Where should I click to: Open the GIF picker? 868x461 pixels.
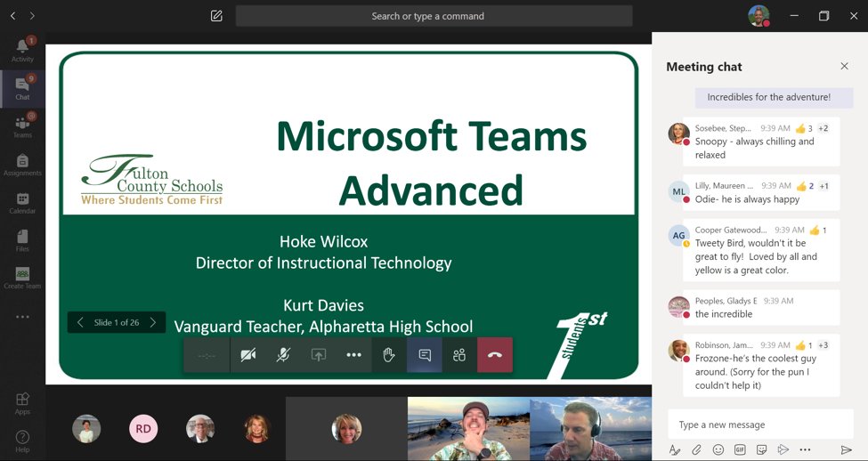pos(740,450)
